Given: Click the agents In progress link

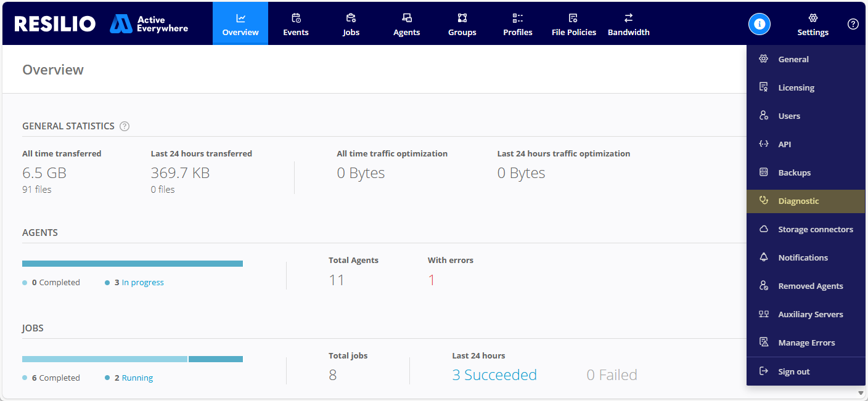Looking at the screenshot, I should [142, 283].
